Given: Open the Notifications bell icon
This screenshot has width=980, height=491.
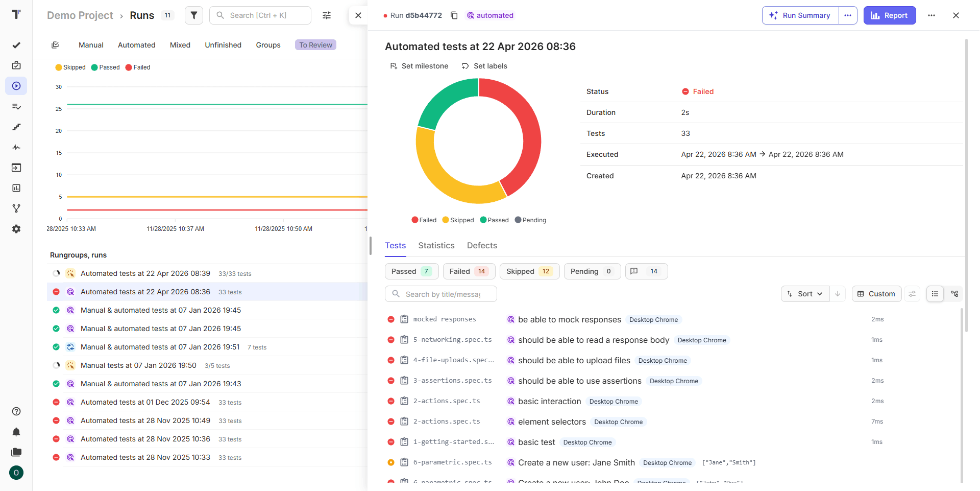Looking at the screenshot, I should tap(16, 432).
